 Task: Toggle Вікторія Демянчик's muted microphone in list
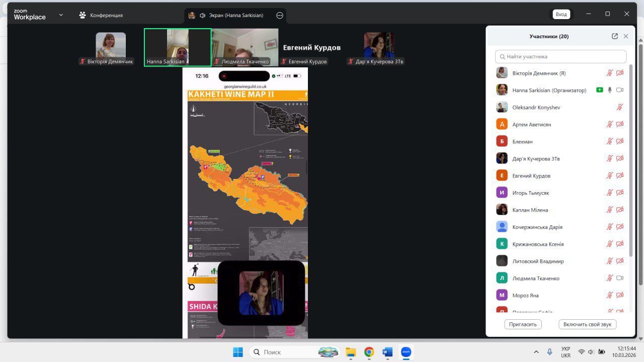click(x=610, y=73)
